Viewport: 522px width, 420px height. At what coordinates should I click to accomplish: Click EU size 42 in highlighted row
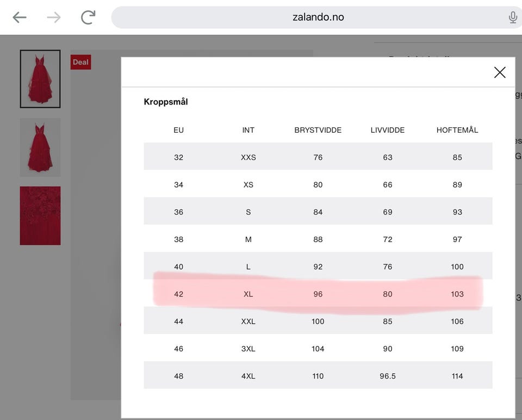tap(178, 294)
